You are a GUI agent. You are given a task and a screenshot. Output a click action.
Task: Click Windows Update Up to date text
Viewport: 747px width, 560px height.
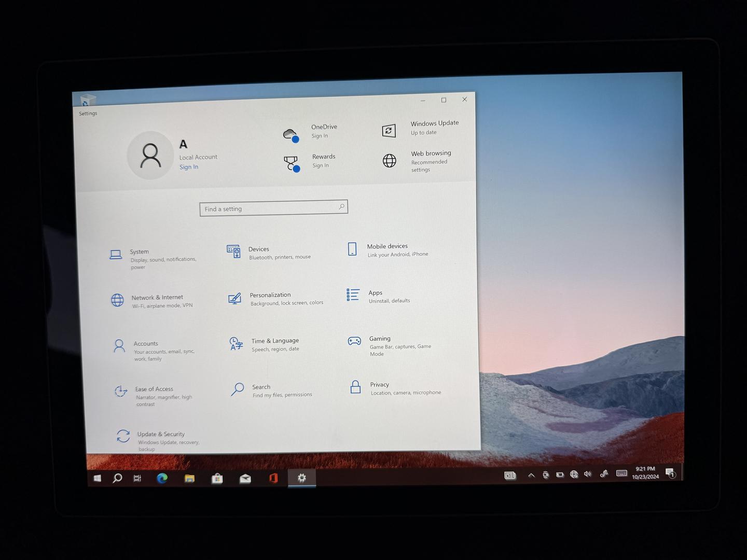pyautogui.click(x=424, y=133)
